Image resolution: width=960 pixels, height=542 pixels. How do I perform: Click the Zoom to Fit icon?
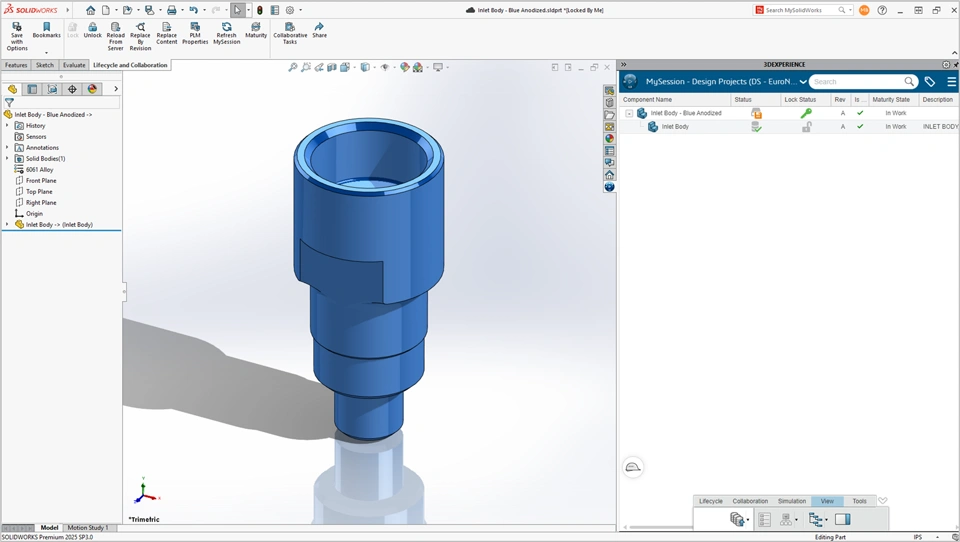coord(293,67)
